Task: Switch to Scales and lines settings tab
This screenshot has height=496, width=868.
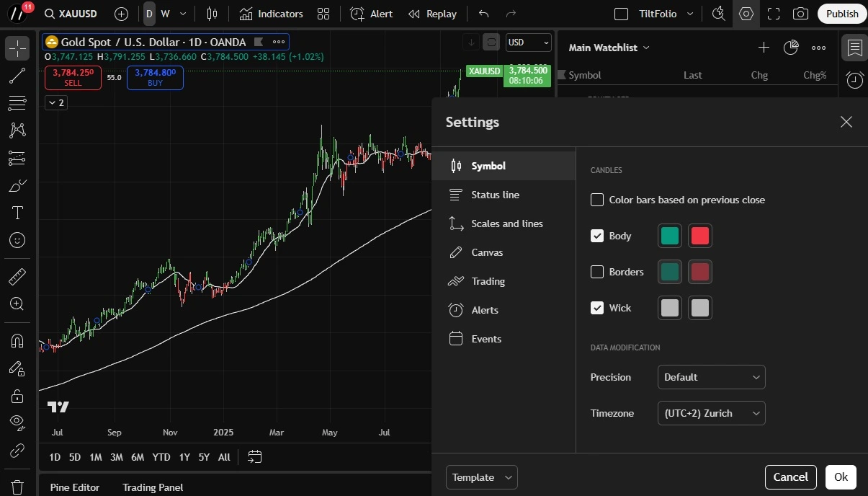Action: (506, 223)
